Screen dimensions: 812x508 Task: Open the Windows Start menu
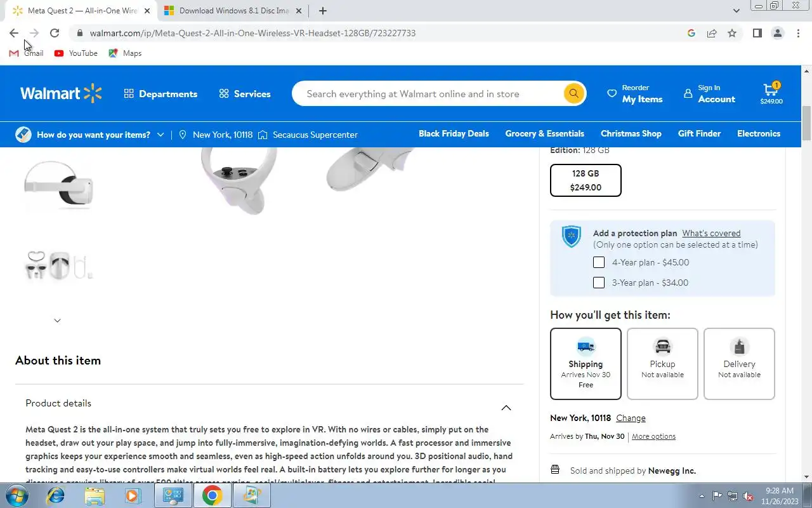17,495
